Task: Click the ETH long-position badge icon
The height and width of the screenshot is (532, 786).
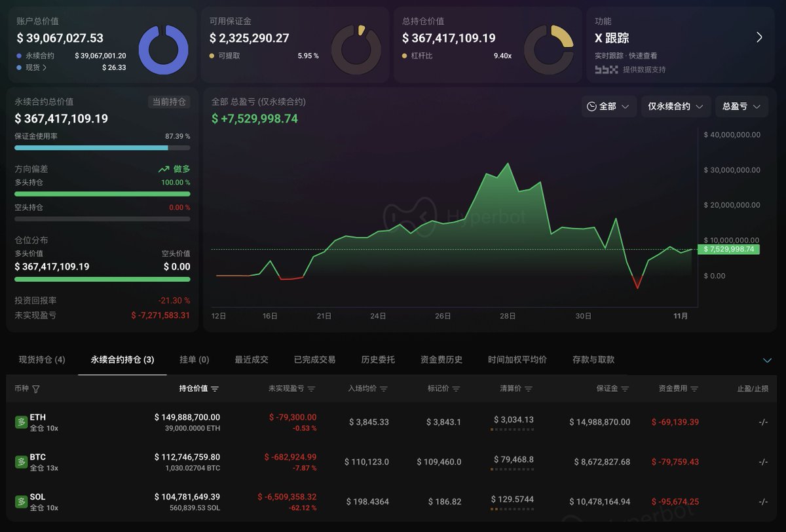Action: tap(21, 422)
